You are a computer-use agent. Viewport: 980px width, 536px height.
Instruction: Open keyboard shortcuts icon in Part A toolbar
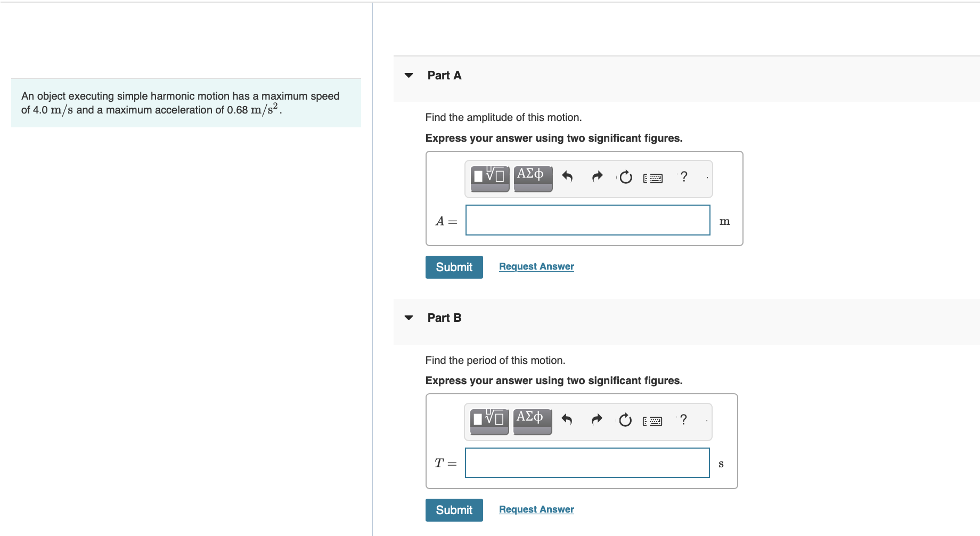[x=653, y=178]
